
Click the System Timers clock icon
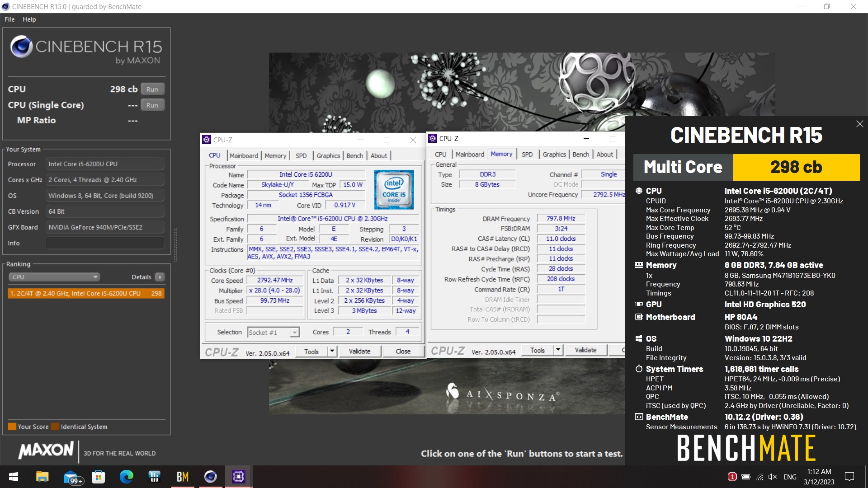point(639,369)
